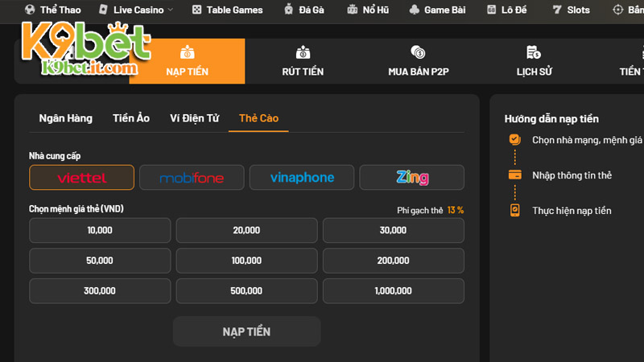Select the 20,000 card denomination
The height and width of the screenshot is (362, 644).
(246, 230)
